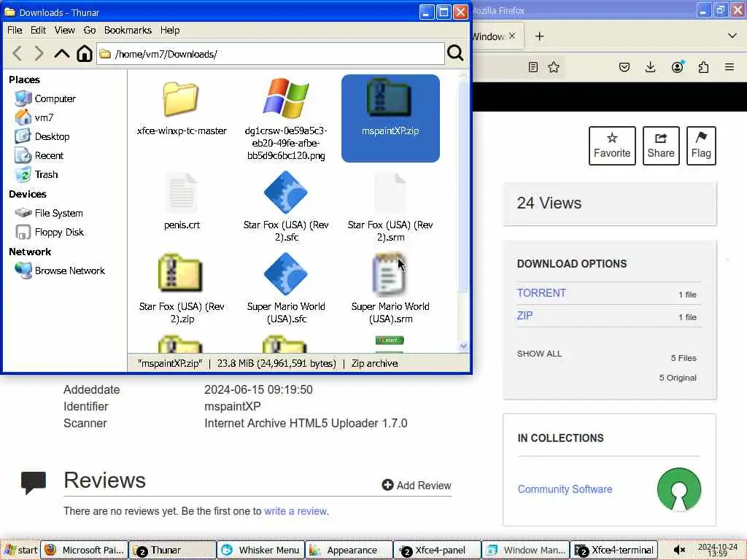
Task: Open the Firefox downloads panel
Action: (650, 67)
